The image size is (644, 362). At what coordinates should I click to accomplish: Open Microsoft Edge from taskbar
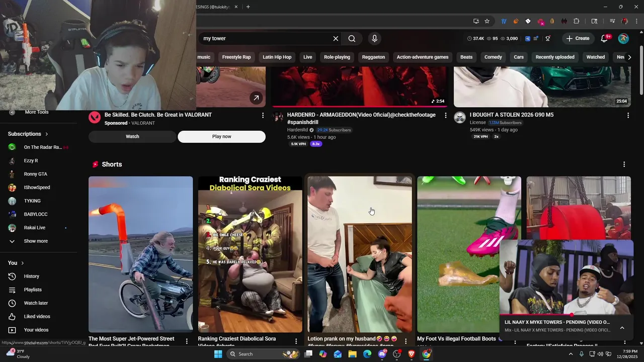(x=367, y=354)
